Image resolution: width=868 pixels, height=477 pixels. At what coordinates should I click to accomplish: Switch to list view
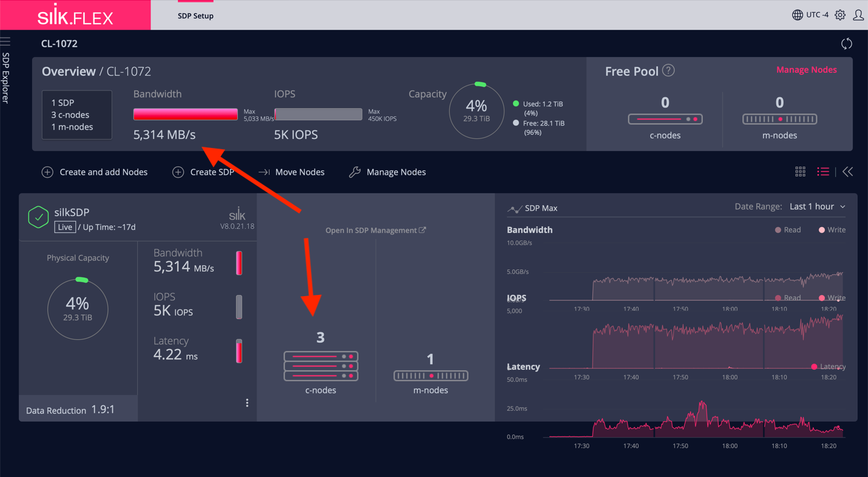[x=823, y=172]
